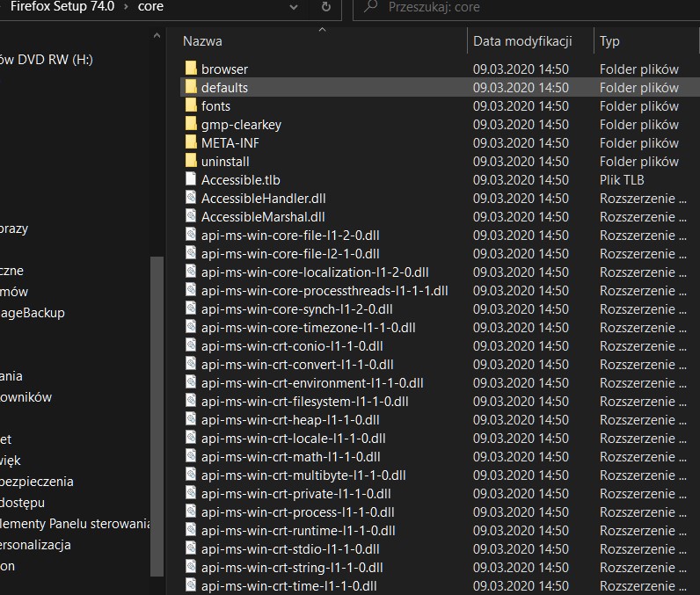
Task: Click icon of api-ms-win-crt-math-l1-1-0.dll
Action: 191,456
